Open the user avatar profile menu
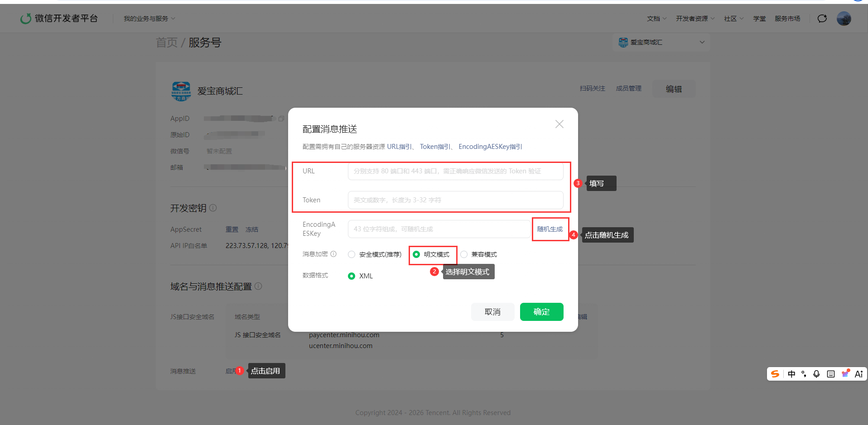This screenshot has width=868, height=425. tap(844, 19)
